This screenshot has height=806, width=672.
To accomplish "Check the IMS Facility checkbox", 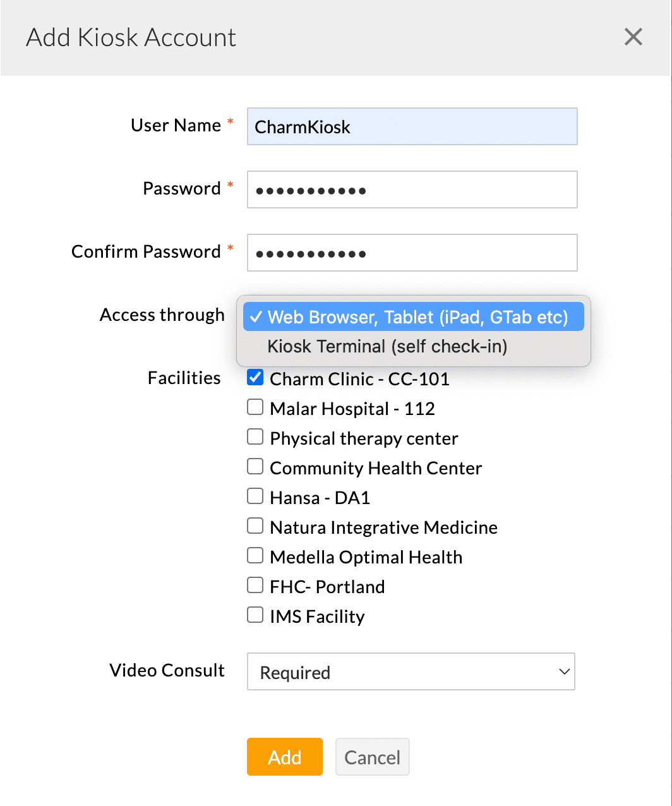I will (x=255, y=615).
